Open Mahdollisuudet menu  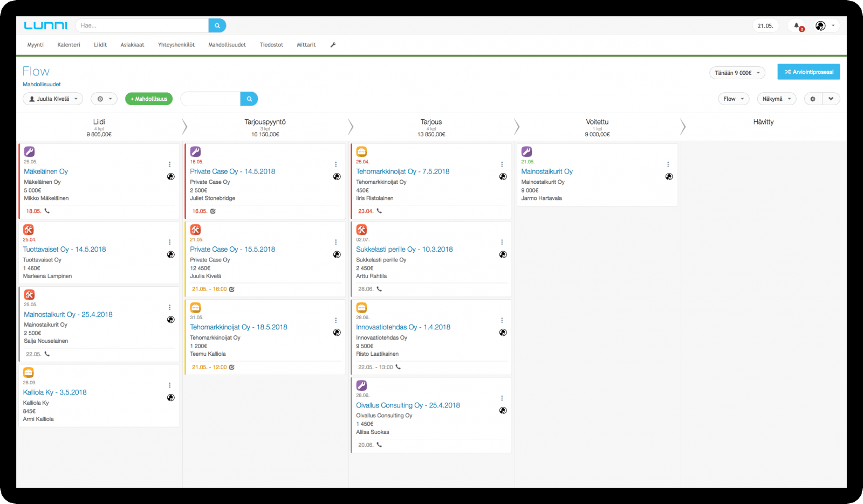pos(227,45)
